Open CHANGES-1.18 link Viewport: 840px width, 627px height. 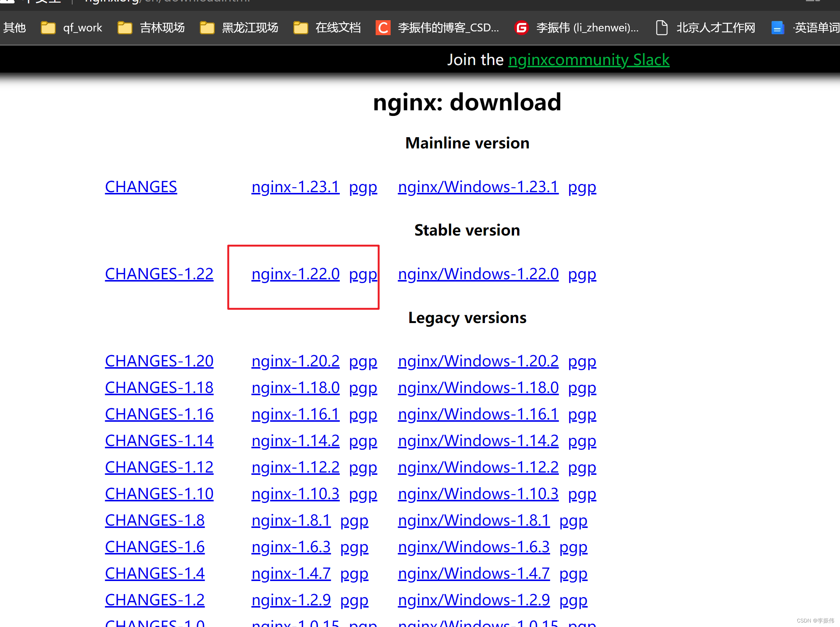[x=159, y=388]
